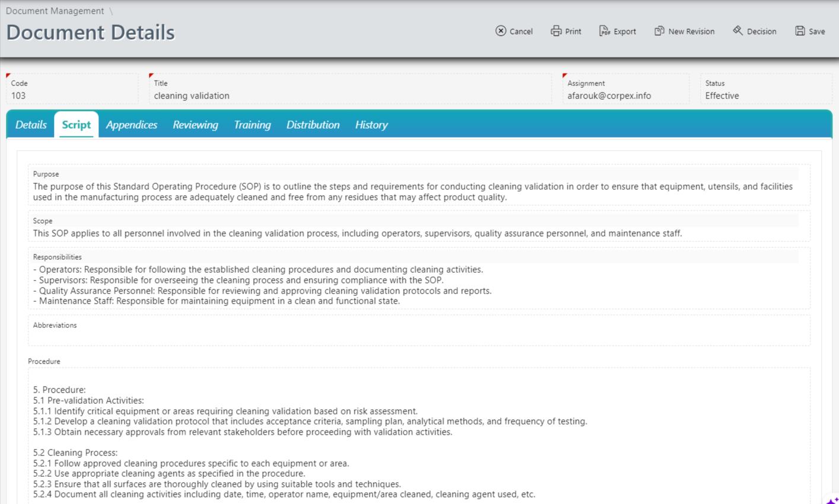Image resolution: width=839 pixels, height=504 pixels.
Task: Click the Assignment field afarouk@corpex.info
Action: pos(626,90)
